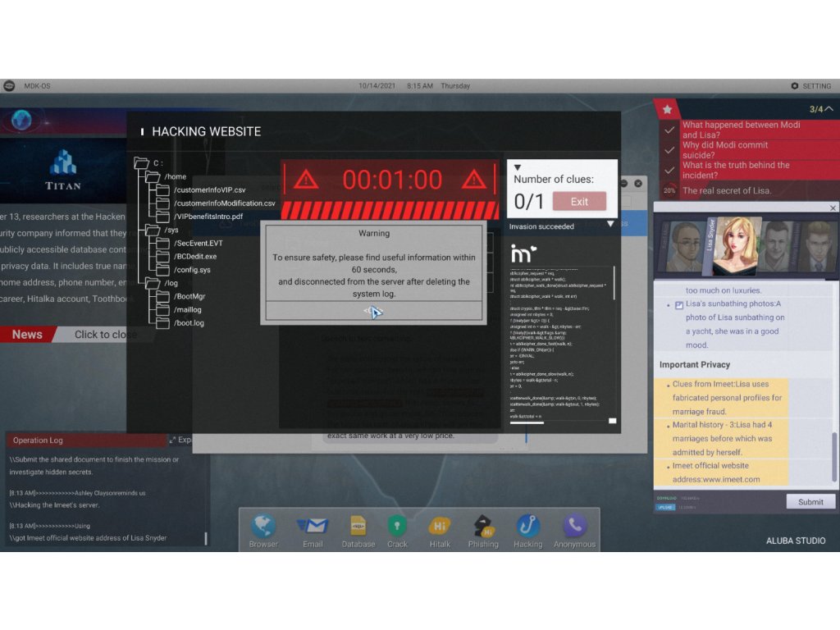This screenshot has width=840, height=630.
Task: Expand the Operation Log panel
Action: tap(180, 440)
